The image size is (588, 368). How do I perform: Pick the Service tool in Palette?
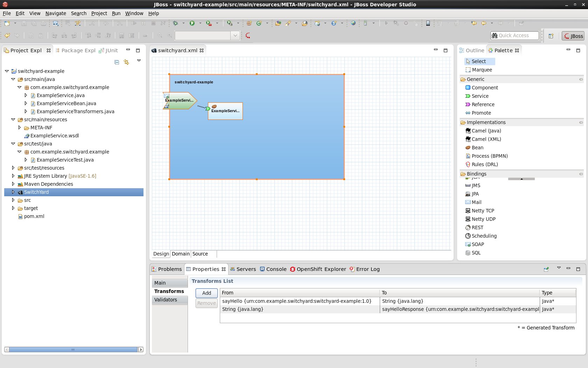[477, 96]
